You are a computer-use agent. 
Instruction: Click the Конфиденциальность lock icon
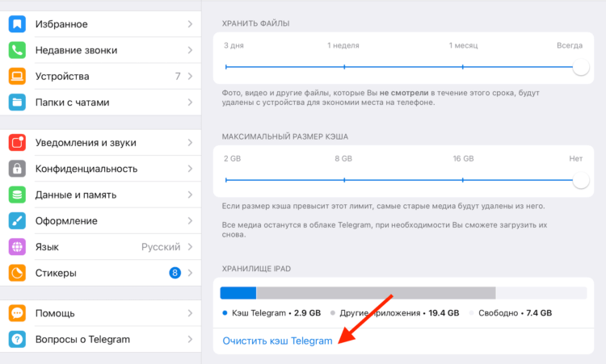pos(17,169)
